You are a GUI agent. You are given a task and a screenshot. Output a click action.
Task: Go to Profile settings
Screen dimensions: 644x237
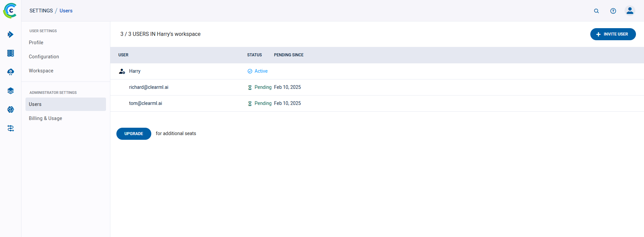[x=36, y=43]
